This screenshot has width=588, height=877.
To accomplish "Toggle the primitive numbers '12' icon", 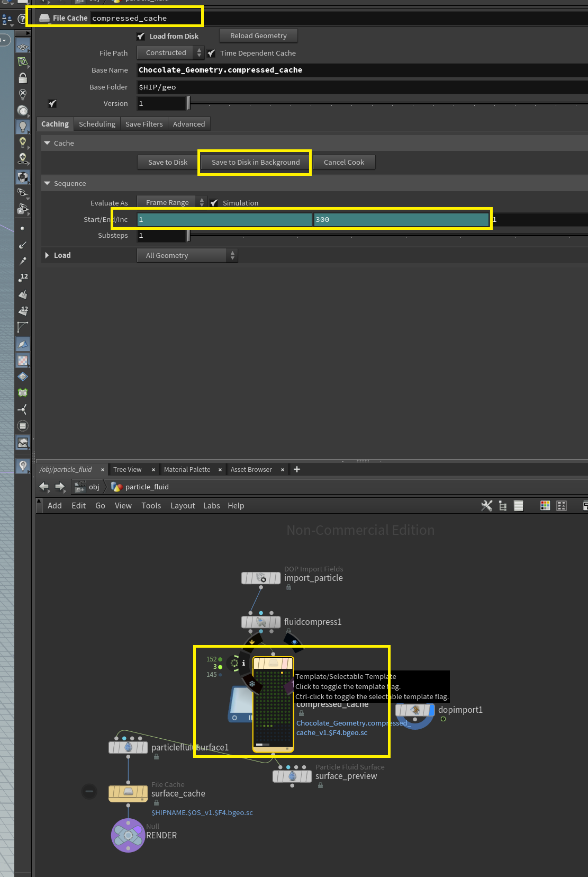I will 23,310.
